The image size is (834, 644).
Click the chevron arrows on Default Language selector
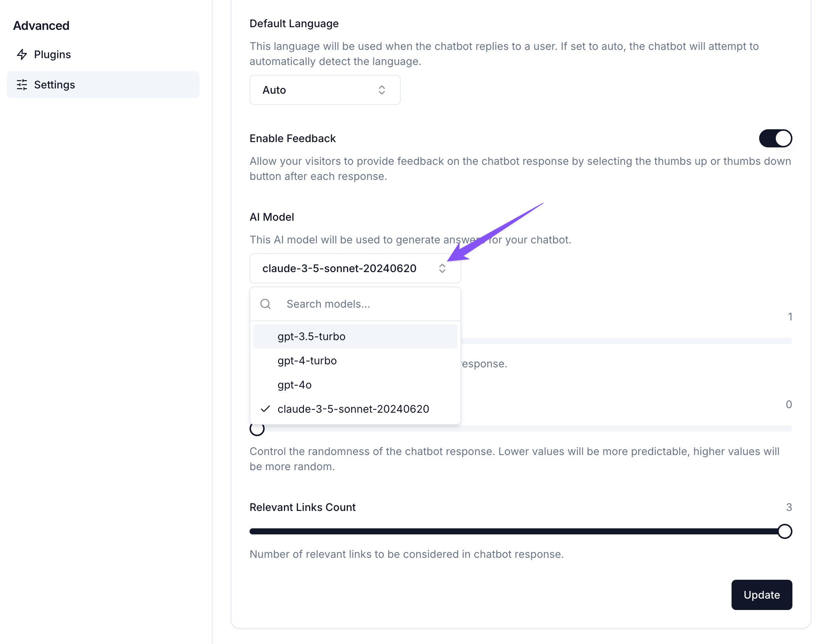381,90
